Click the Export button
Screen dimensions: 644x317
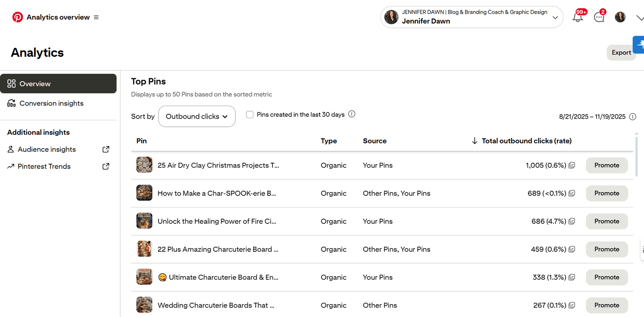point(621,52)
